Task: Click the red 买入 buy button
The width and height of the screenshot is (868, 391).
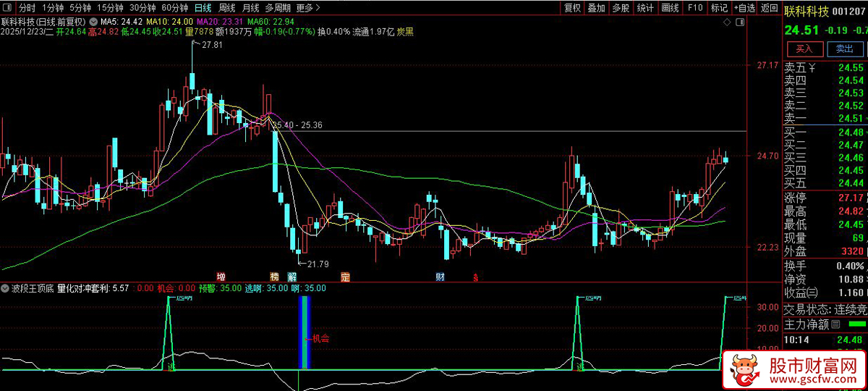Action: pyautogui.click(x=804, y=49)
